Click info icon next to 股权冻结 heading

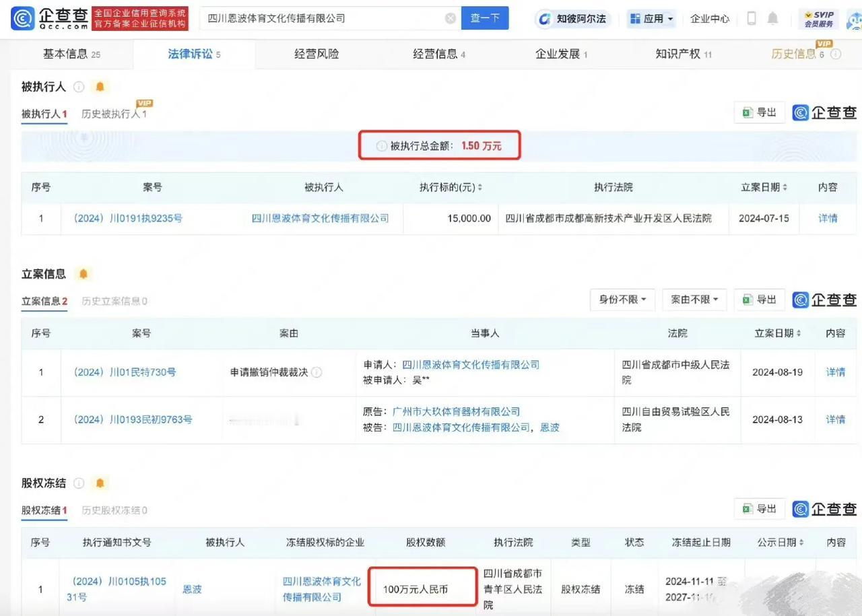(x=79, y=483)
